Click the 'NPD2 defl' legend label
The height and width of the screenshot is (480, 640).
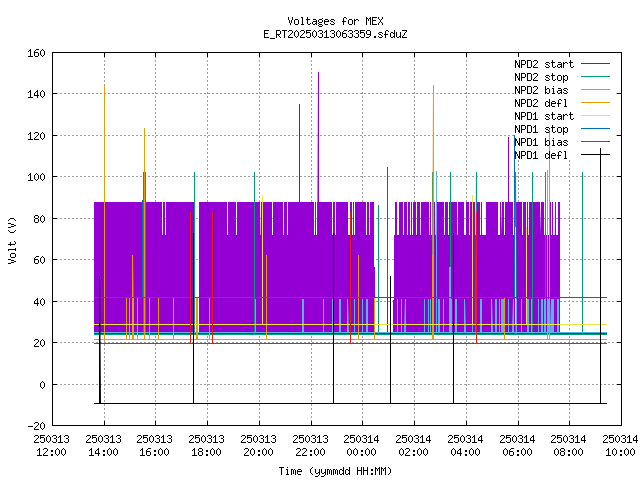pos(541,103)
